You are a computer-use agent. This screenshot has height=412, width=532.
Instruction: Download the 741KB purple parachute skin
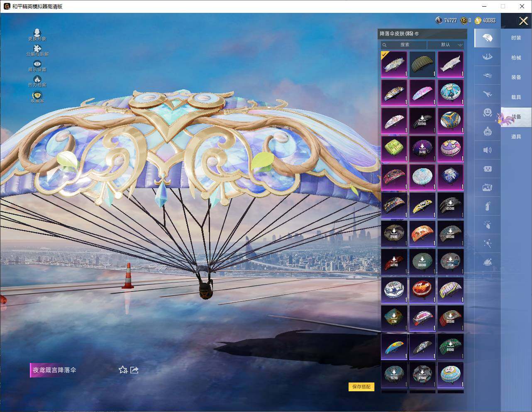422,149
